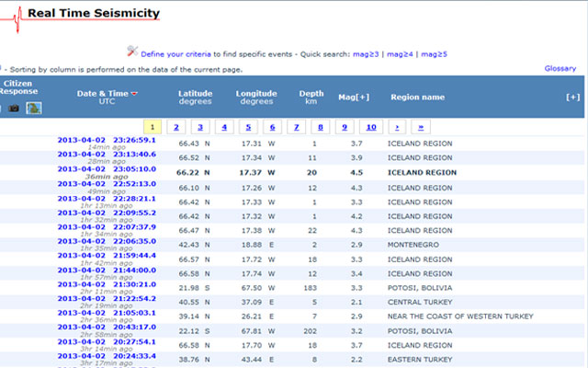Image resolution: width=588 pixels, height=368 pixels.
Task: Expand the Mag[+] column header
Action: click(356, 96)
